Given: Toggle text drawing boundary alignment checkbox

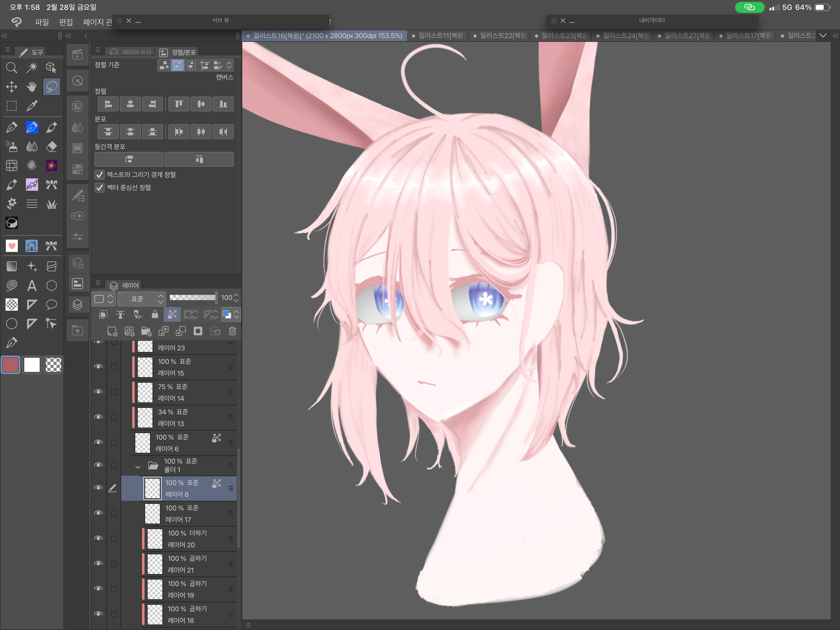Looking at the screenshot, I should [x=100, y=174].
